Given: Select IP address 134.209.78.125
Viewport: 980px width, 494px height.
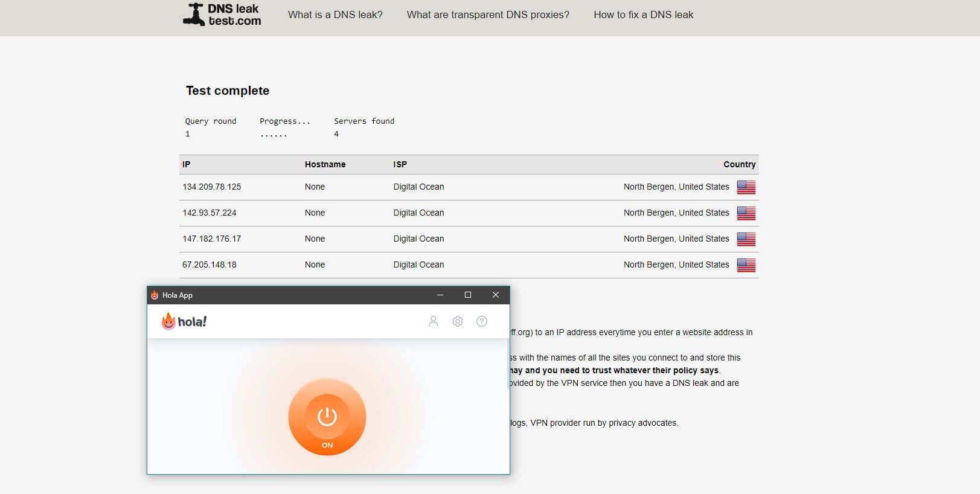Looking at the screenshot, I should tap(212, 187).
